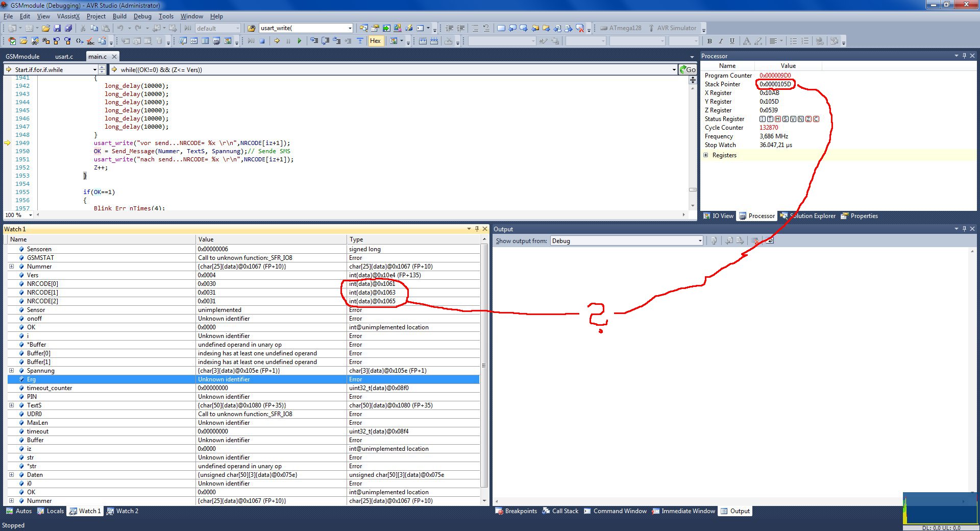The image size is (980, 531).
Task: Click the ATmega128 device chip icon
Action: 604,28
